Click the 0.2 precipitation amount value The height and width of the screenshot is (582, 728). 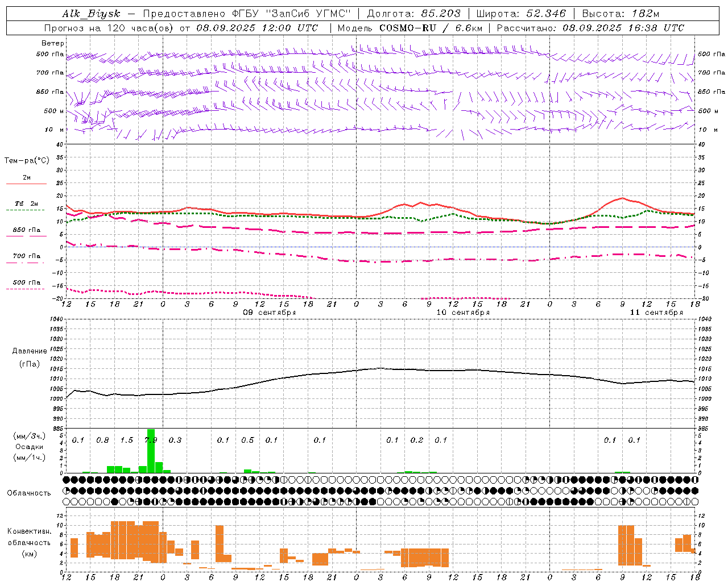coord(417,440)
